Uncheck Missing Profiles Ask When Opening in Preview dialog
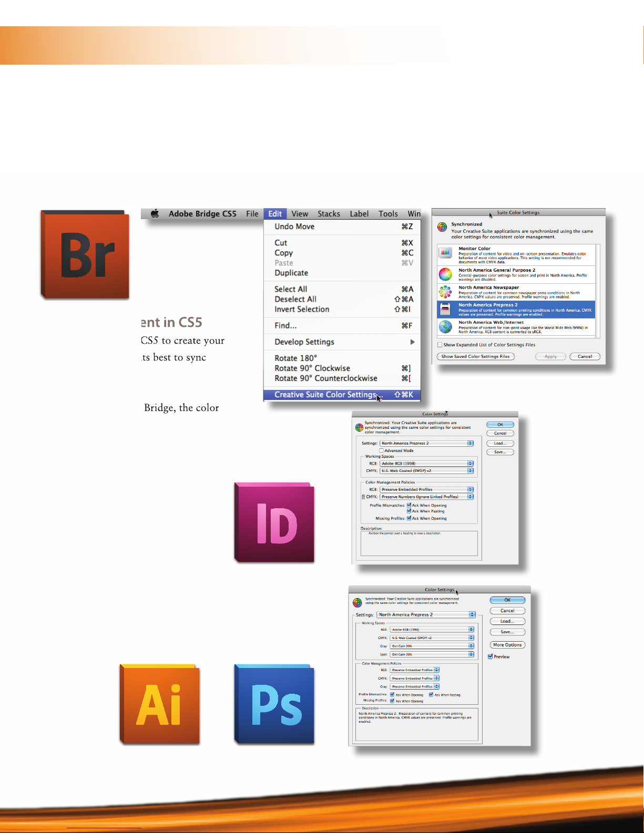This screenshot has width=644, height=833. (x=392, y=701)
